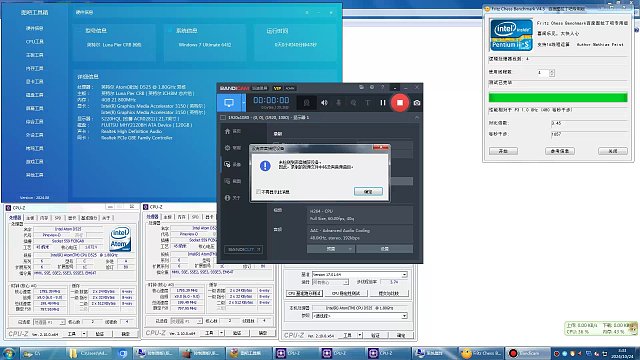Adjust thread count stepper in Fritz Chess
The image size is (640, 360).
552,73
